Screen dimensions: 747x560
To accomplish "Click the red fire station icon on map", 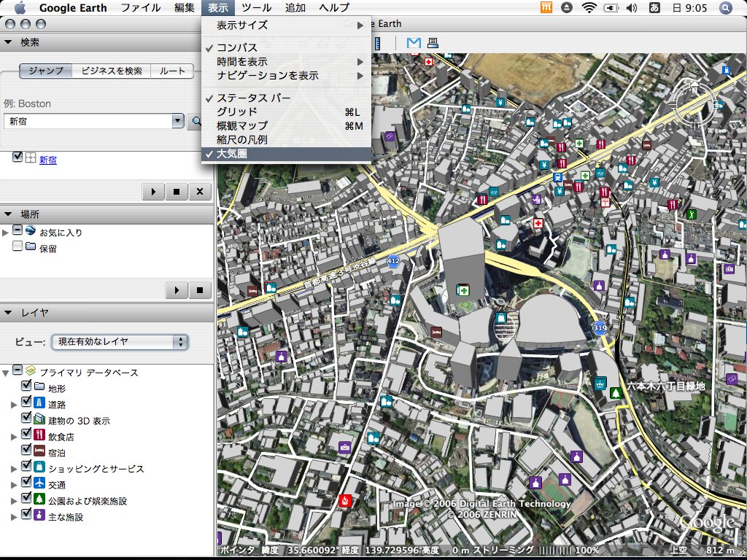I will [345, 500].
